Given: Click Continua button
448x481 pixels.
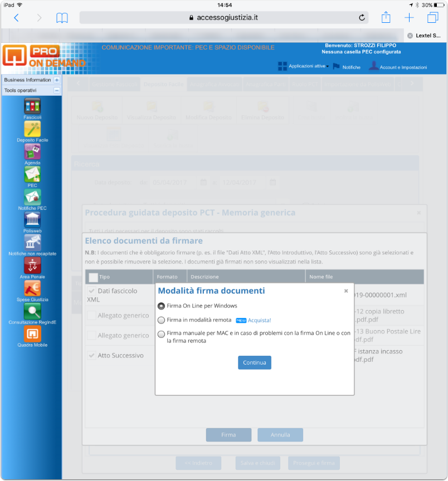Looking at the screenshot, I should (x=255, y=362).
